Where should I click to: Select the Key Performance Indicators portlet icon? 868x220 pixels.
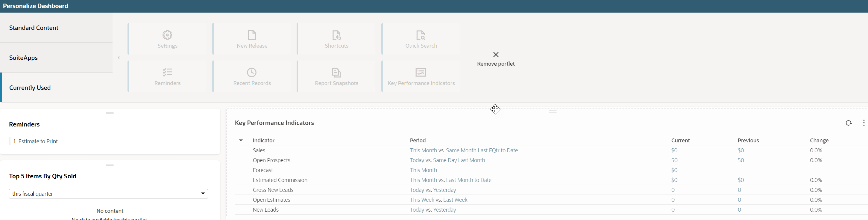click(421, 73)
